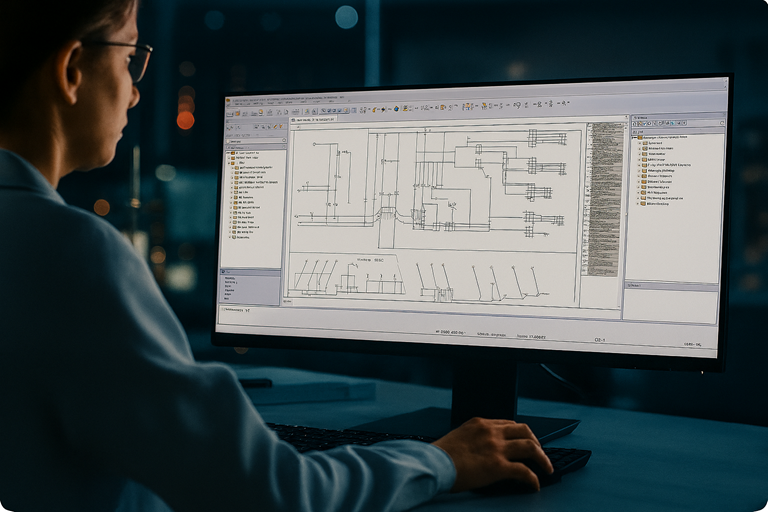Click the blue round icon in the top toolbar
The image size is (768, 512).
tap(397, 108)
